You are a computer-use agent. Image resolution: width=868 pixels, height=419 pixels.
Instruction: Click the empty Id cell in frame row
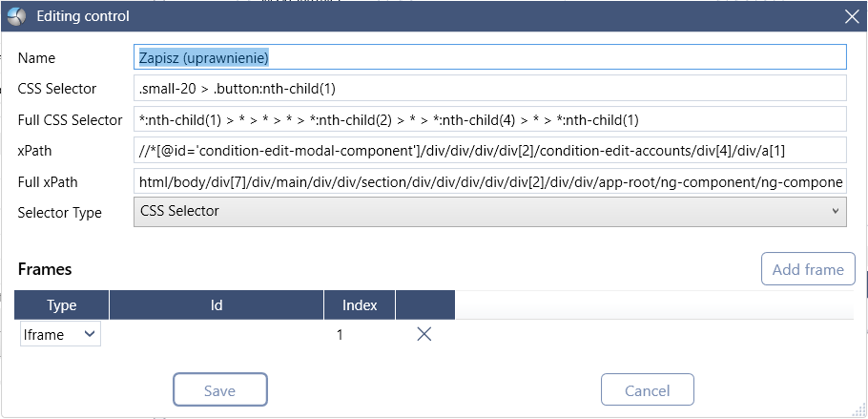click(x=217, y=335)
